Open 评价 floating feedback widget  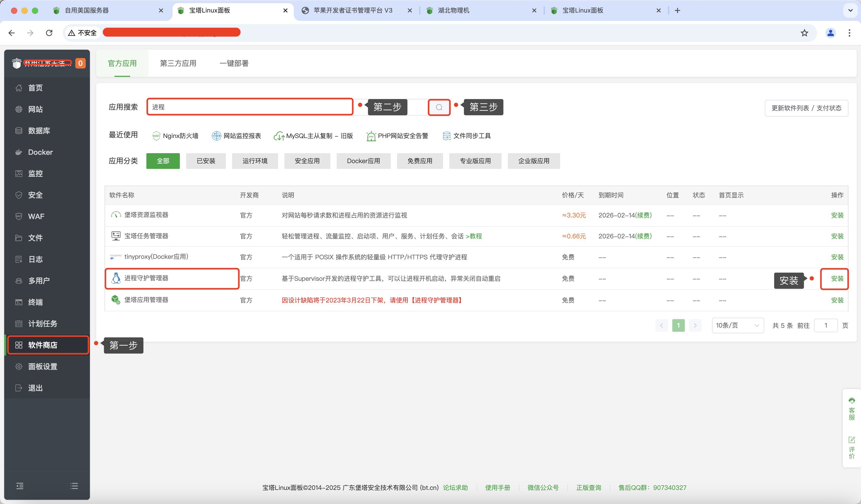point(852,448)
